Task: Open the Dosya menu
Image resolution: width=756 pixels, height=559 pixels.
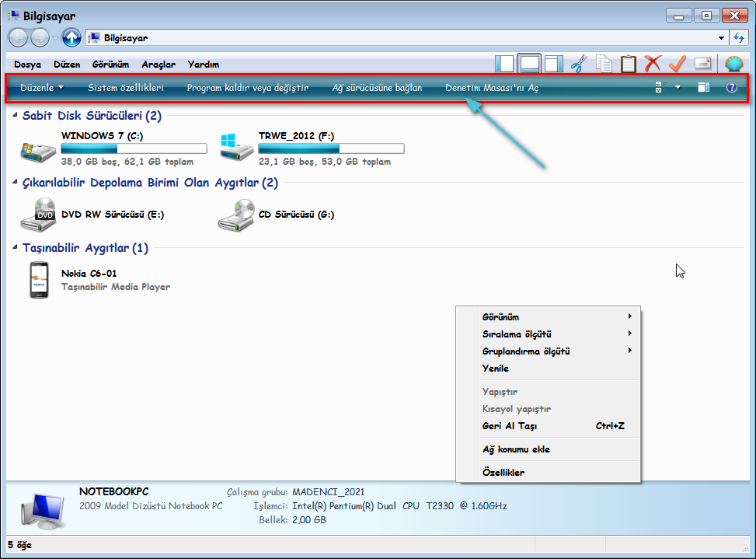Action: click(x=27, y=65)
